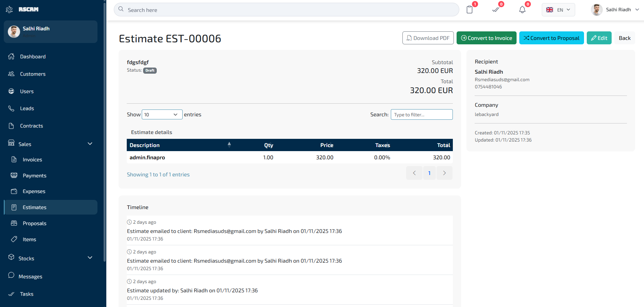Click the Convert to Invoice button
Viewport: 644px width, 307px height.
(x=486, y=38)
